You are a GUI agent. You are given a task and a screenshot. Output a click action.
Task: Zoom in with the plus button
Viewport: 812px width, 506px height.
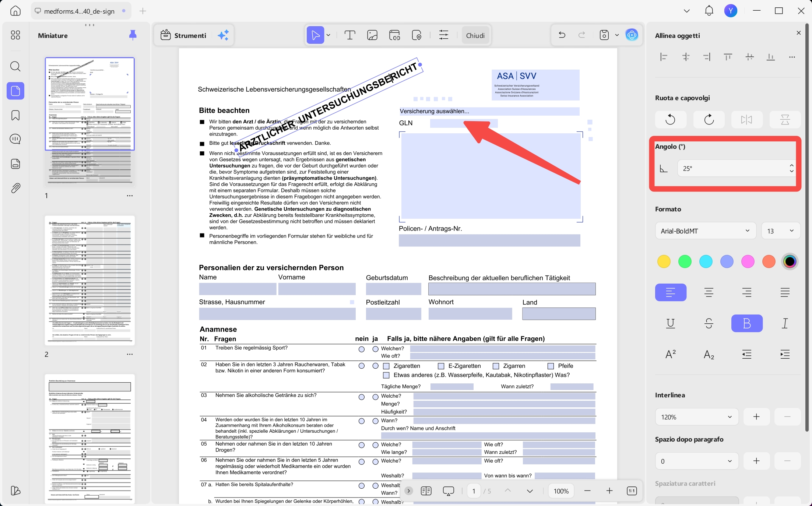coord(609,491)
